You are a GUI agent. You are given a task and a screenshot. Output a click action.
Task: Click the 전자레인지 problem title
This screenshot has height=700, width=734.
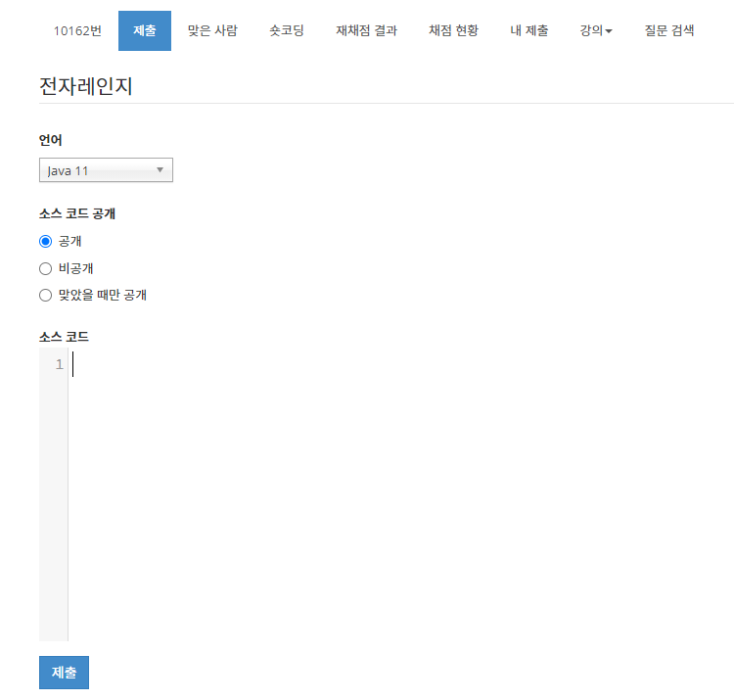click(86, 86)
